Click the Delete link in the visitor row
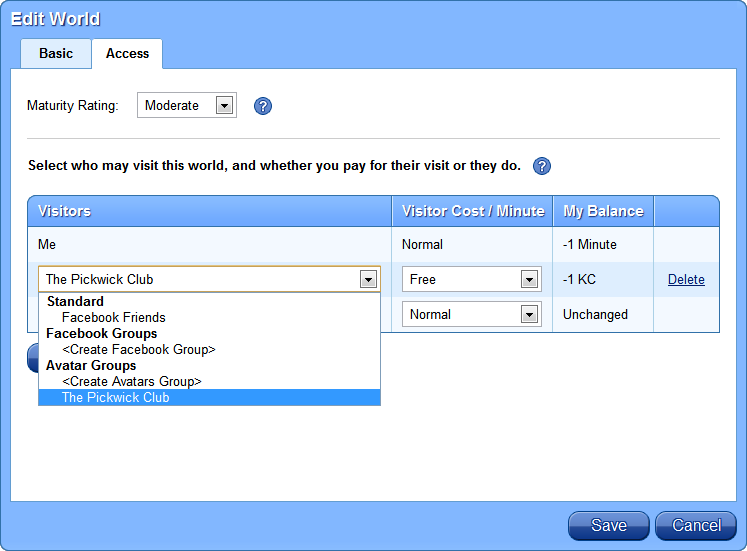The image size is (747, 551). pyautogui.click(x=686, y=280)
